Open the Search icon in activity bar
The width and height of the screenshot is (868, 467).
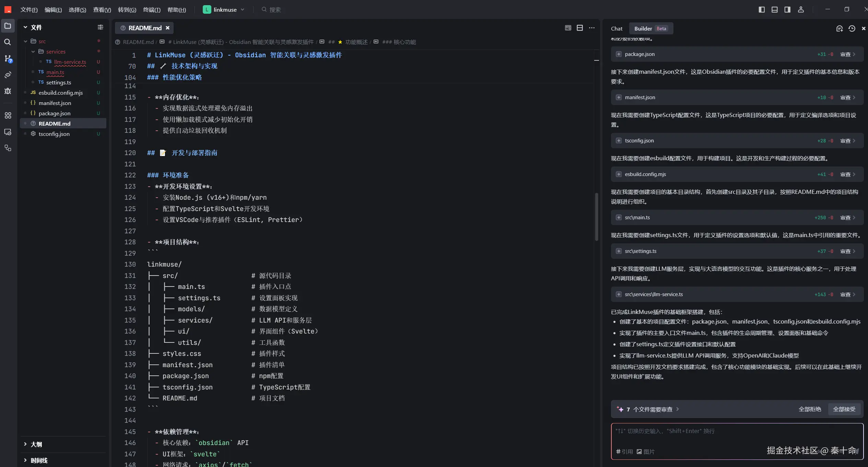coord(8,42)
